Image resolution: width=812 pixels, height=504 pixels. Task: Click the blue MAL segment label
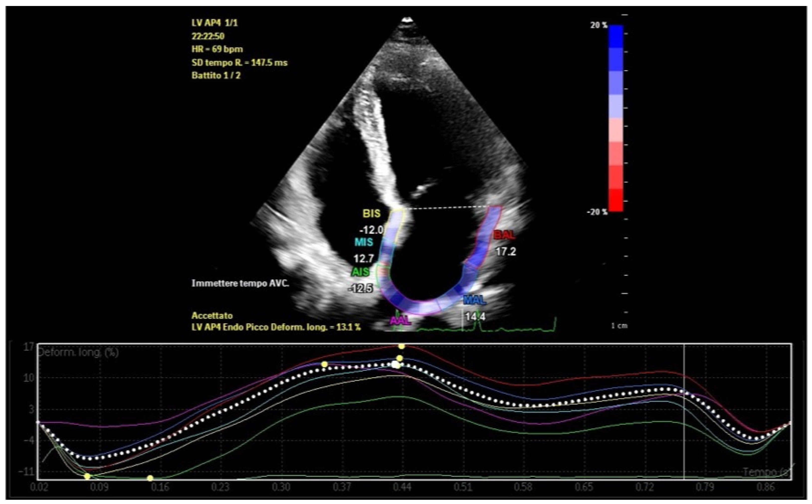coord(475,300)
